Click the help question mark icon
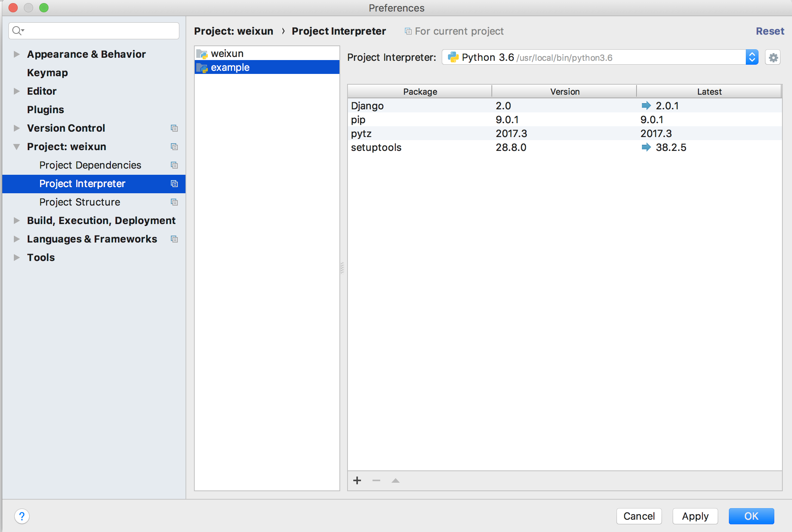Screen dimensions: 792x532 point(22,516)
